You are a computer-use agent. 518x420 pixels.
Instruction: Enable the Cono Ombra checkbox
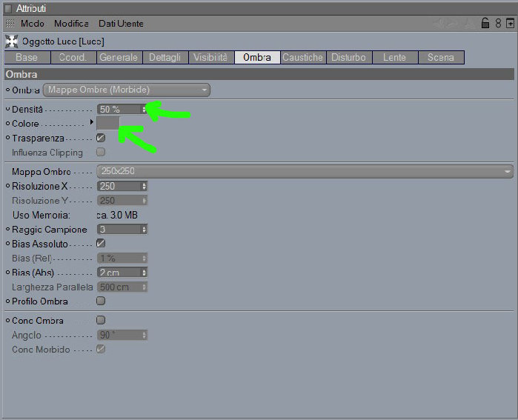[x=101, y=320]
